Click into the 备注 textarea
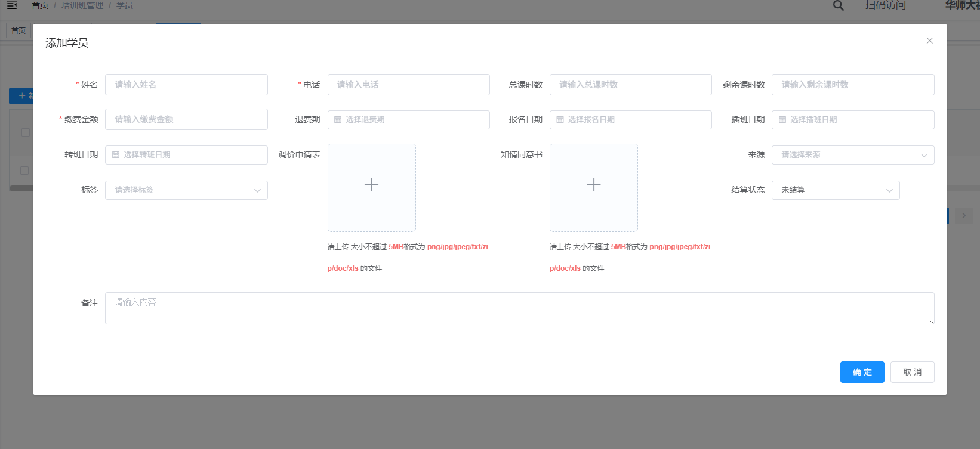This screenshot has width=980, height=449. [x=520, y=308]
